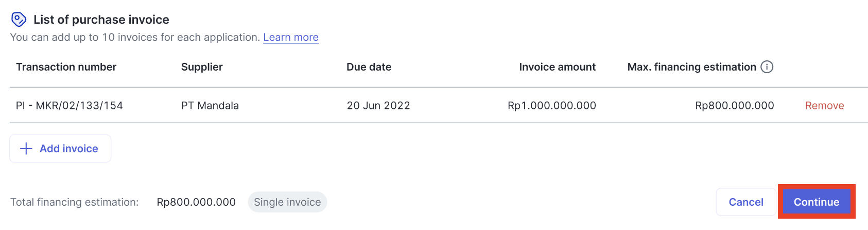
Task: Click the plus icon beside Add invoice
Action: (x=26, y=149)
